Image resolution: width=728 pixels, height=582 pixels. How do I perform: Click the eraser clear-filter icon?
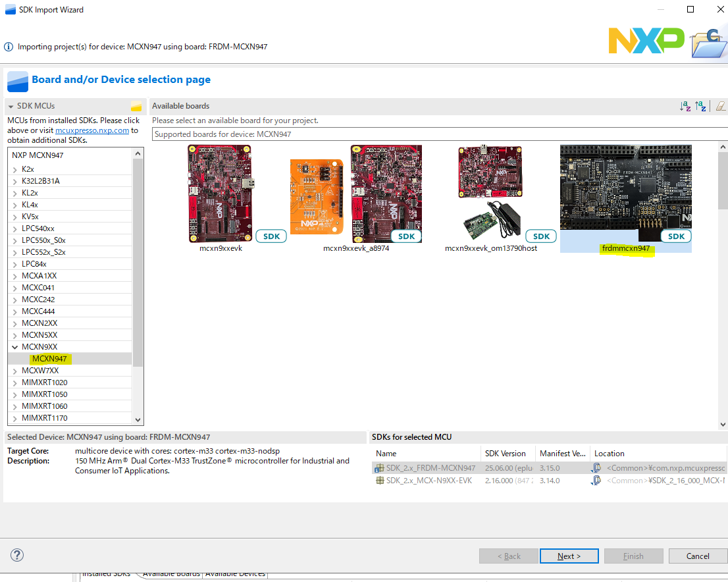(720, 106)
